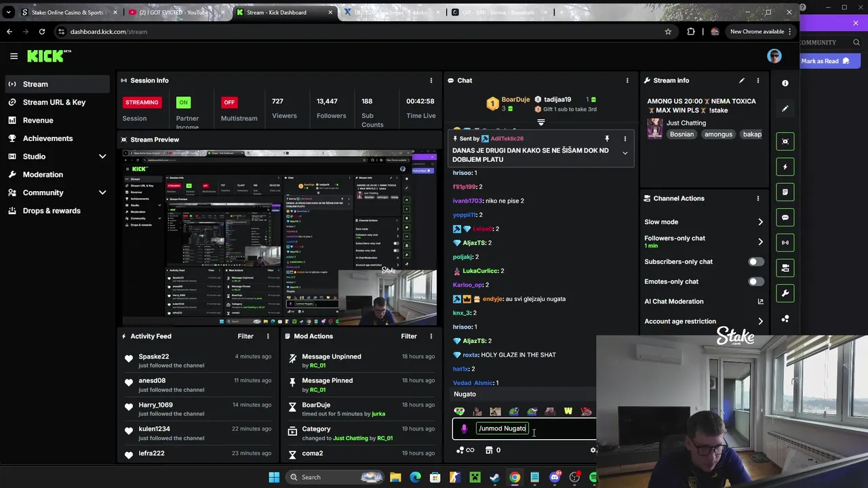Open the Mod Actions three-dot menu

(431, 336)
